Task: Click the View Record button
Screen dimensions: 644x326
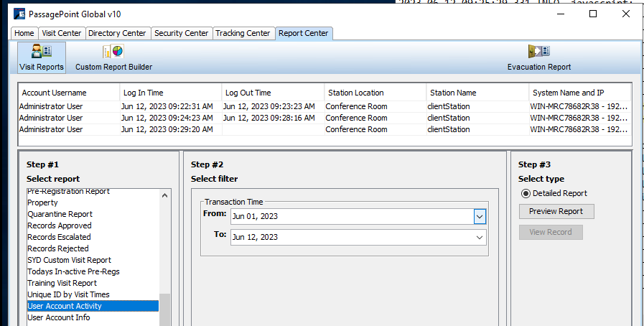Action: click(550, 233)
